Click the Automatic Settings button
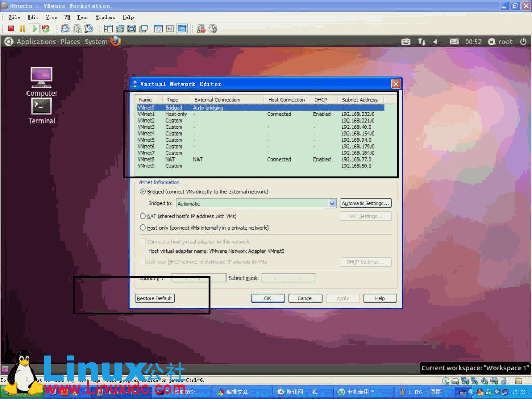 click(x=366, y=204)
